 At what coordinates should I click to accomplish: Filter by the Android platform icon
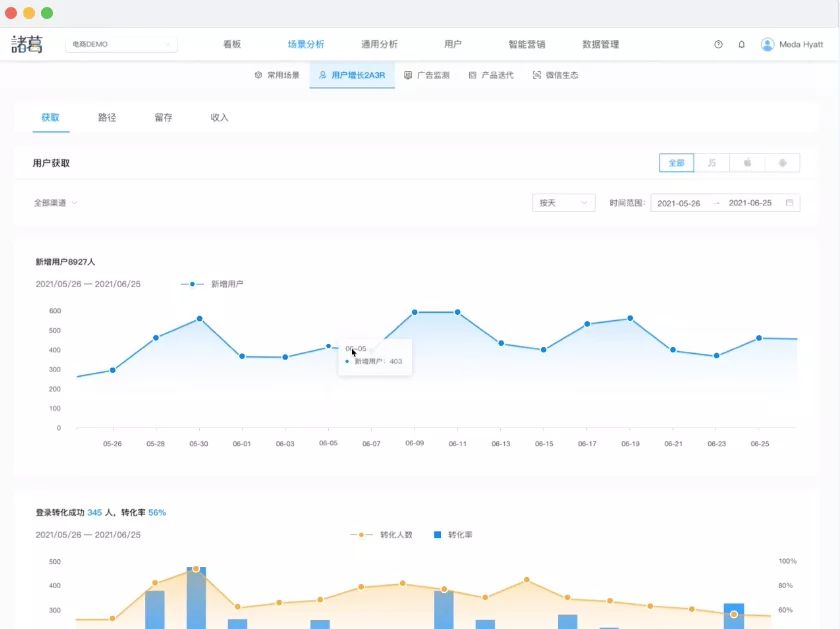click(x=782, y=163)
